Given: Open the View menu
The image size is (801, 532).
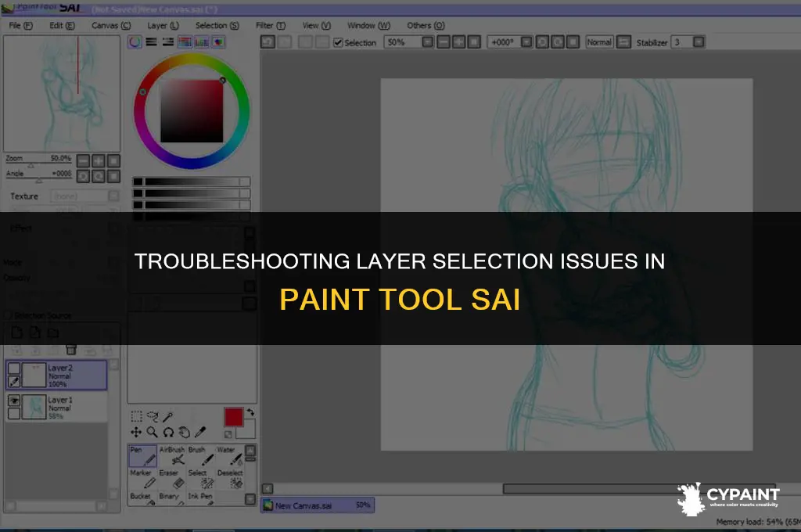Looking at the screenshot, I should click(316, 26).
